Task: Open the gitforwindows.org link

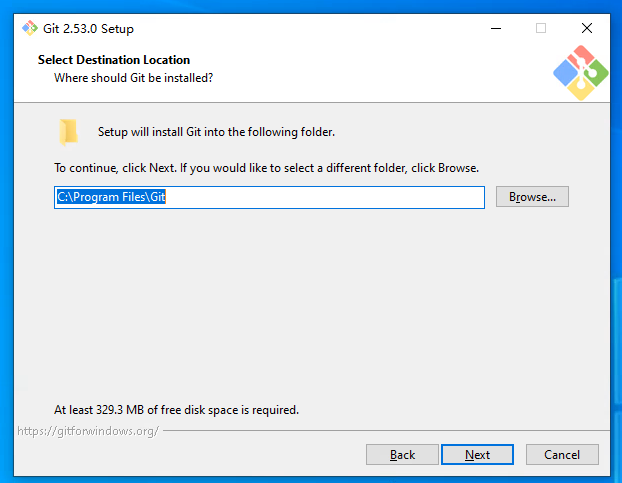Action: pyautogui.click(x=88, y=431)
